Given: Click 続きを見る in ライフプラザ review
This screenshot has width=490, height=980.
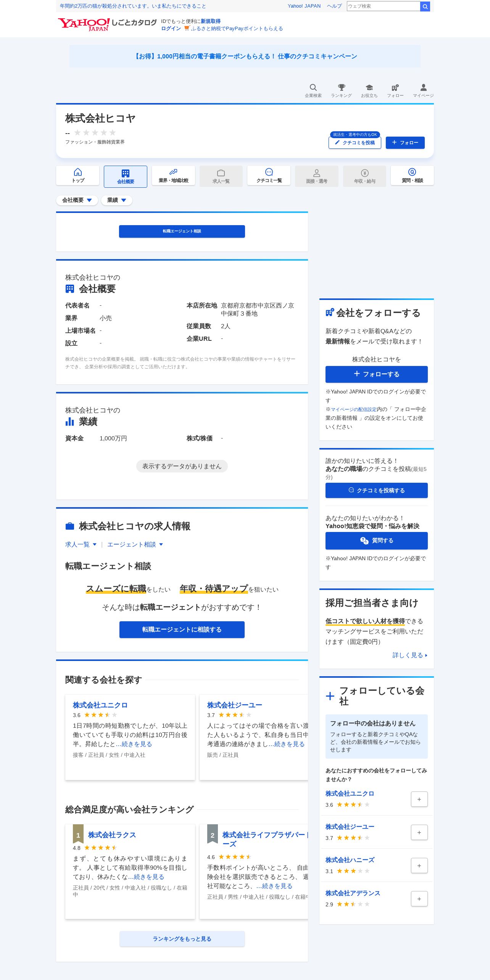Looking at the screenshot, I should pyautogui.click(x=277, y=886).
